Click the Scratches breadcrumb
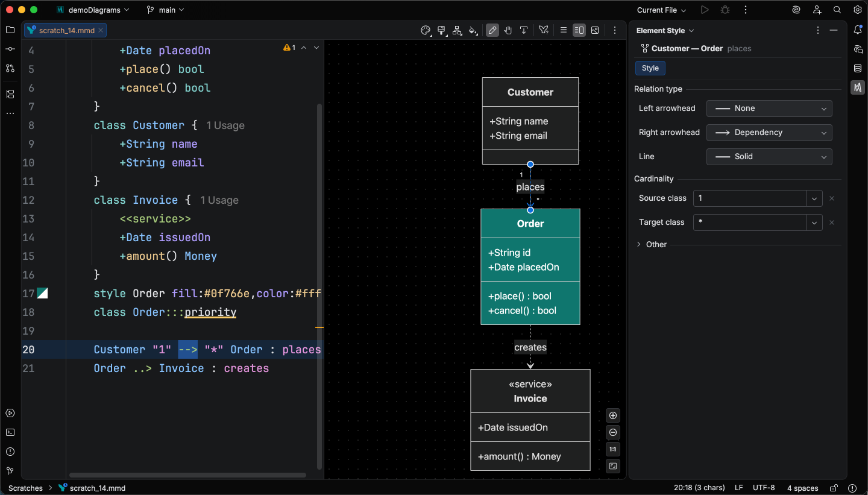The width and height of the screenshot is (868, 495). (25, 488)
